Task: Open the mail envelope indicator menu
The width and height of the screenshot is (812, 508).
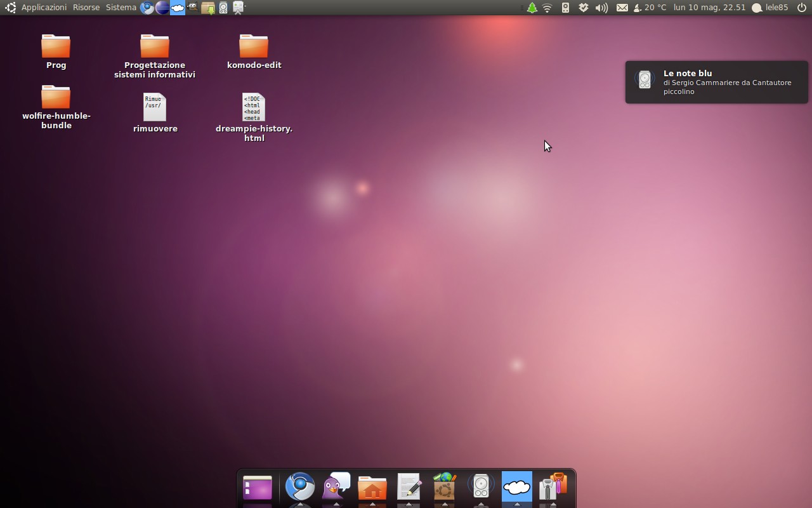Action: pos(622,8)
